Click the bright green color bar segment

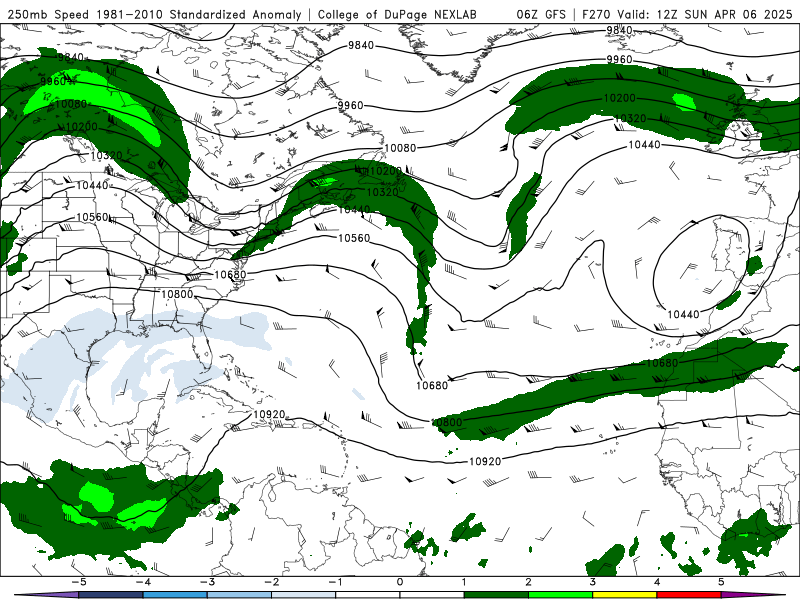pyautogui.click(x=561, y=595)
